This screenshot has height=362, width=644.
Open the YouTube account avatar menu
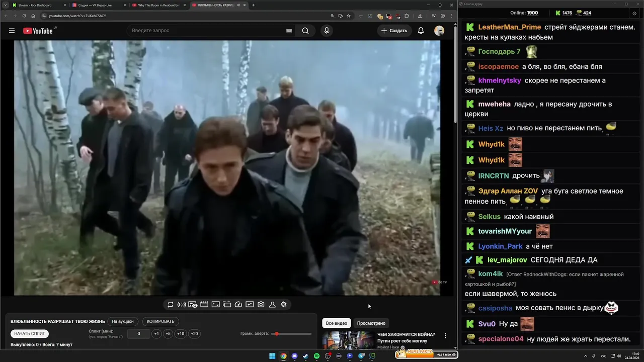439,31
